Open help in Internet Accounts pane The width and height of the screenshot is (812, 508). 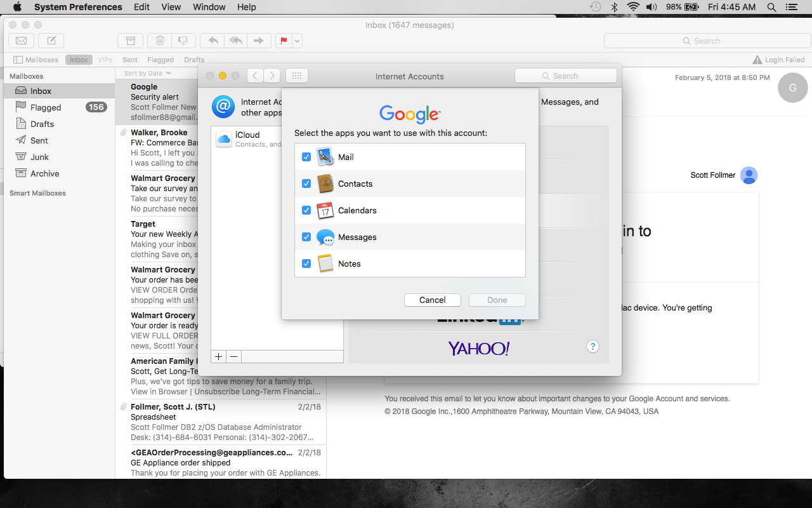tap(593, 346)
